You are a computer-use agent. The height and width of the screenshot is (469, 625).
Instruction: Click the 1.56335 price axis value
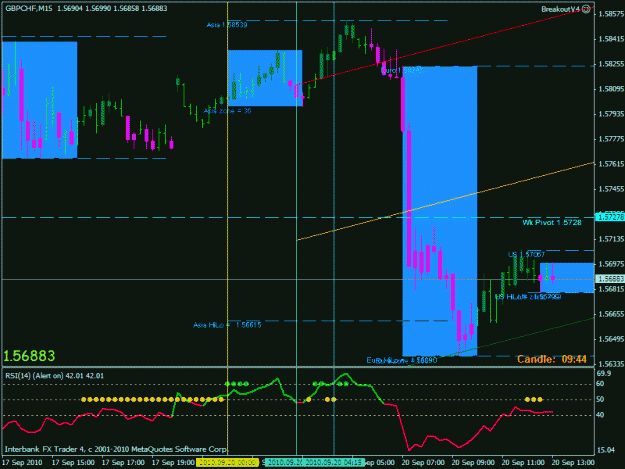coord(611,364)
